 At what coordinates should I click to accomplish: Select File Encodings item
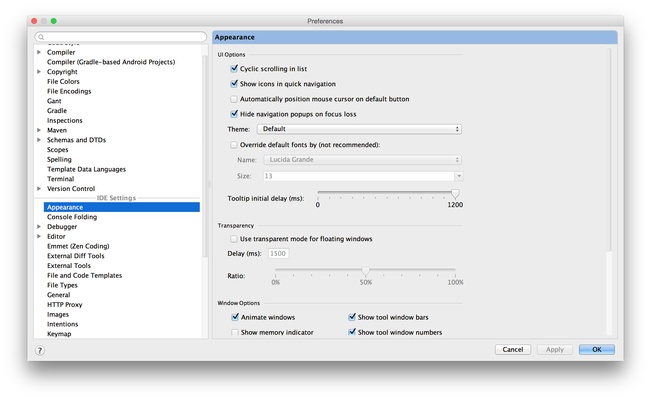69,91
